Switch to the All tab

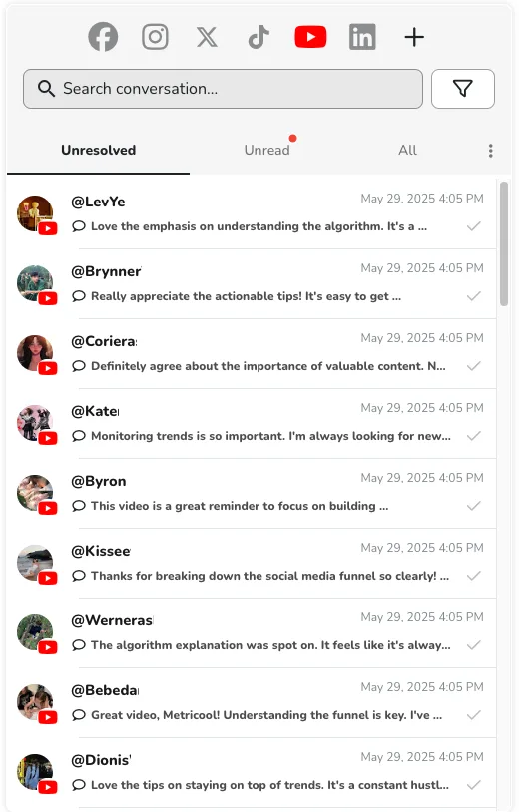coord(407,150)
